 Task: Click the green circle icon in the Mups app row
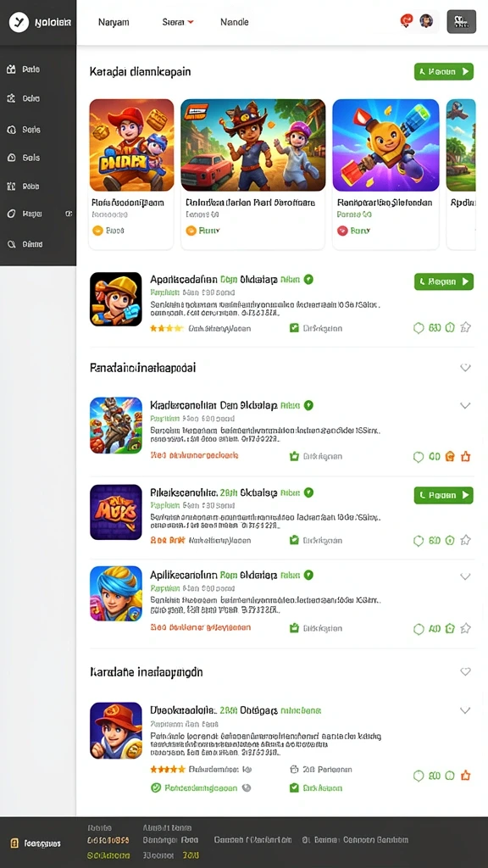pyautogui.click(x=419, y=541)
